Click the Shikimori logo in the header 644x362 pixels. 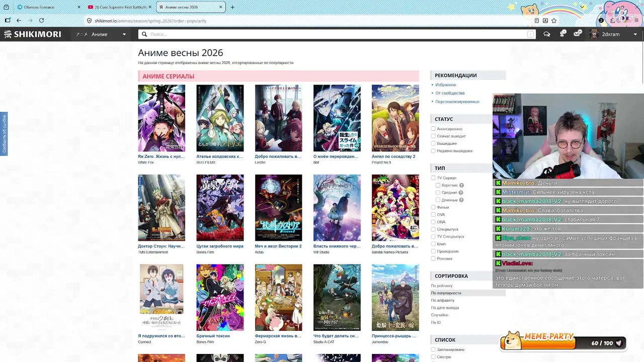click(33, 34)
